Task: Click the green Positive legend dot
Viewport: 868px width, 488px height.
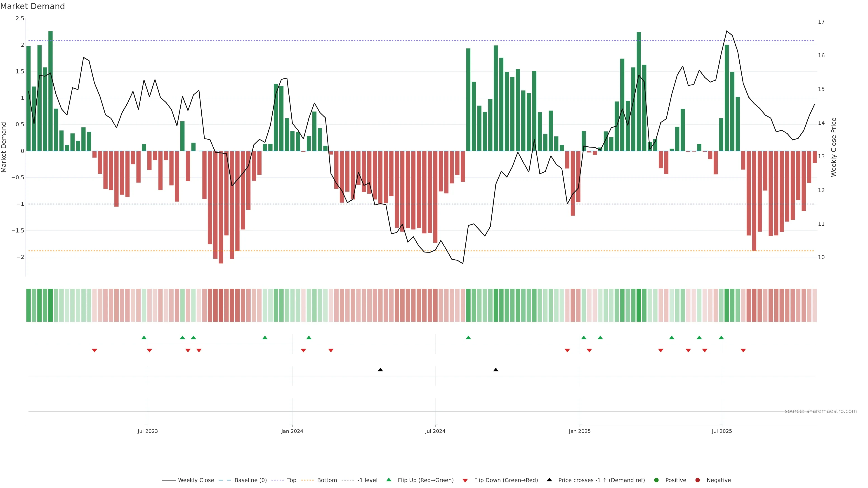Action: coord(656,480)
